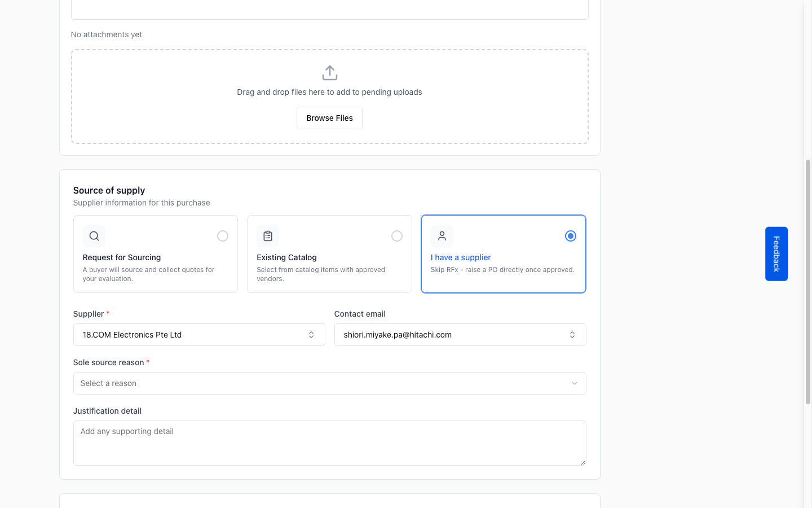
Task: Open the blue Feedback side tab
Action: (x=776, y=254)
